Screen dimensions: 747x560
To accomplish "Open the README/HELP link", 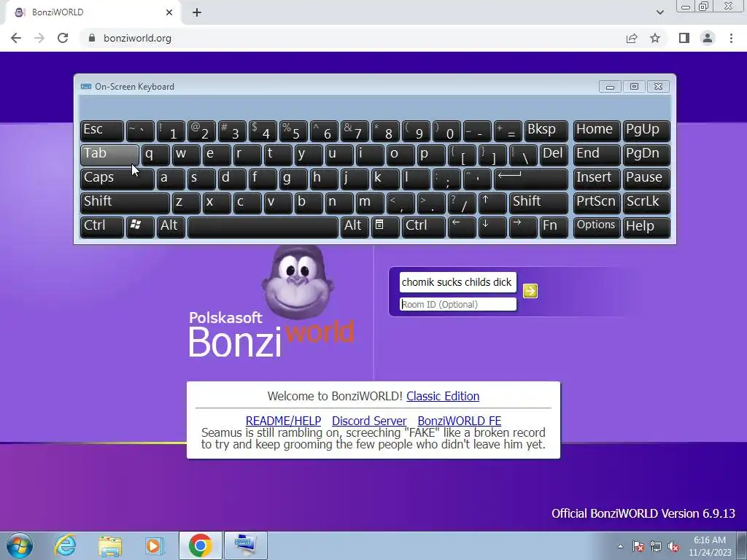I will click(x=283, y=421).
